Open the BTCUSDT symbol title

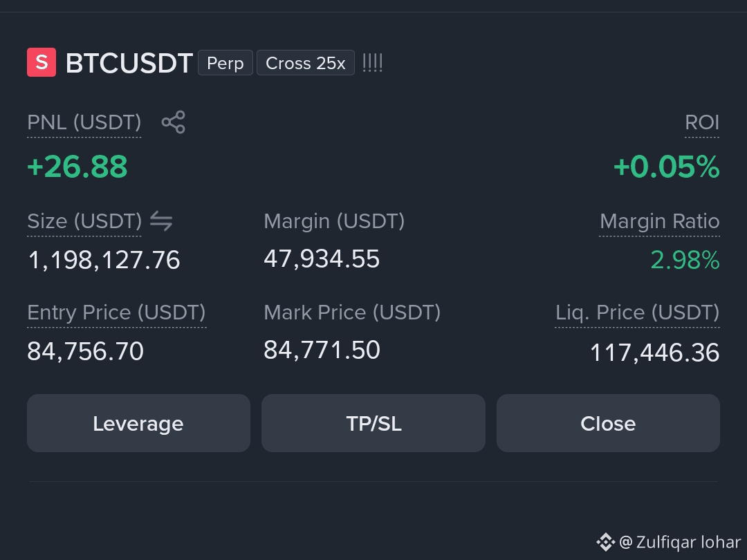pyautogui.click(x=129, y=63)
